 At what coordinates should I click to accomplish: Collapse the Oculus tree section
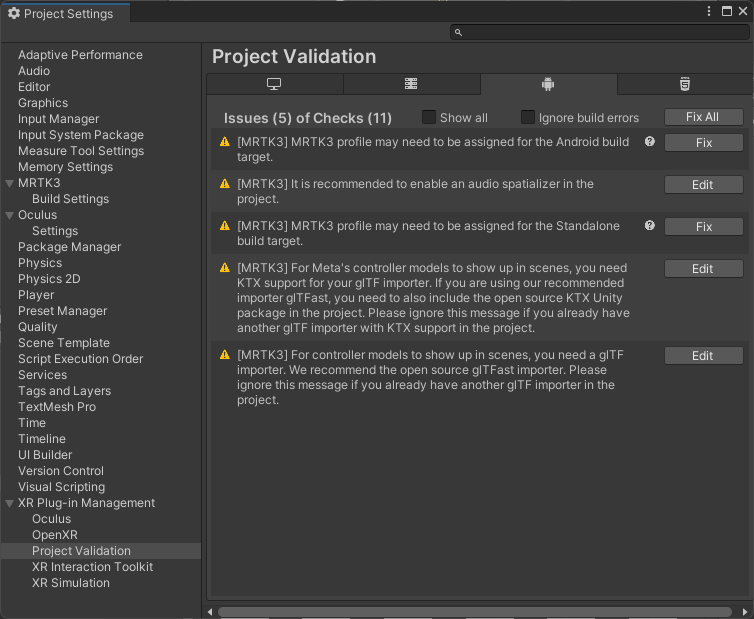(x=10, y=215)
